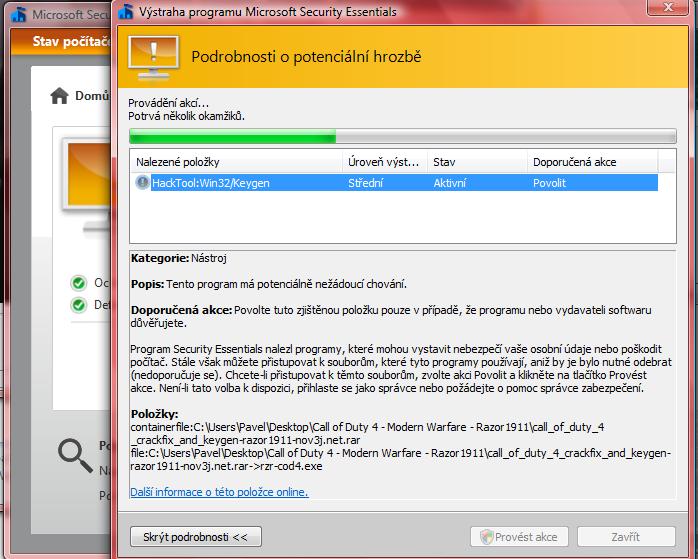Click the Home icon in the background window
Image resolution: width=698 pixels, height=559 pixels.
[x=59, y=96]
